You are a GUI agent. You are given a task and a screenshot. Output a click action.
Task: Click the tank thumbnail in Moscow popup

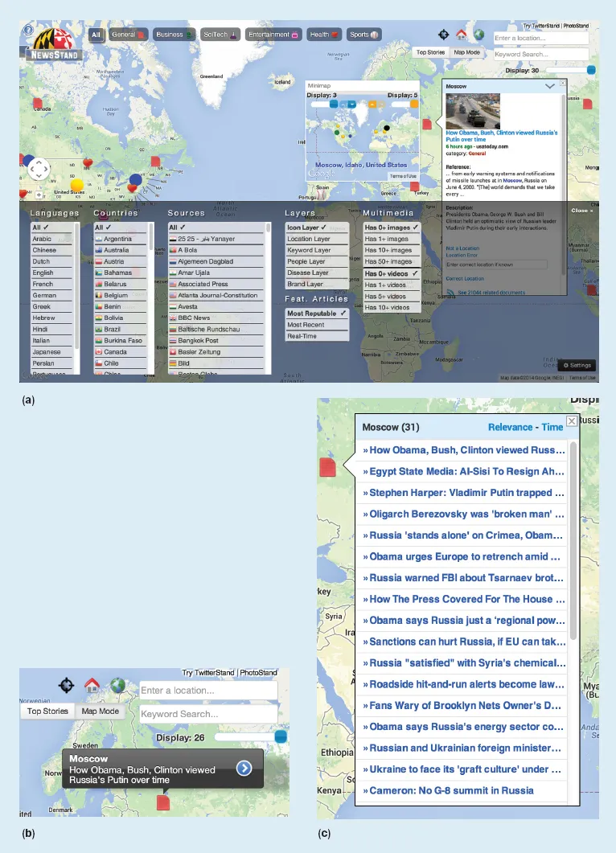473,111
